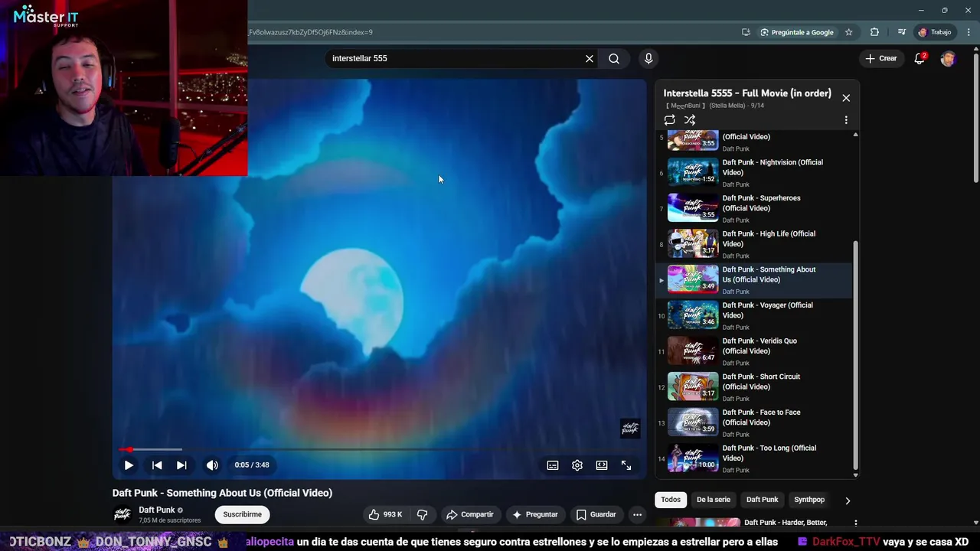Play Superheroes from the playlist
The image size is (980, 551).
pos(754,209)
